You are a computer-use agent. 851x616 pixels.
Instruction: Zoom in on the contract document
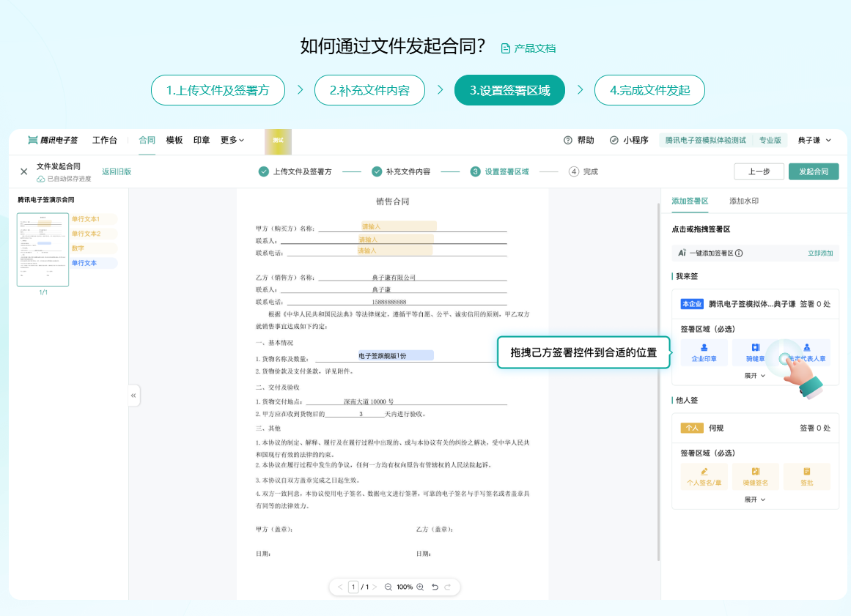point(419,587)
